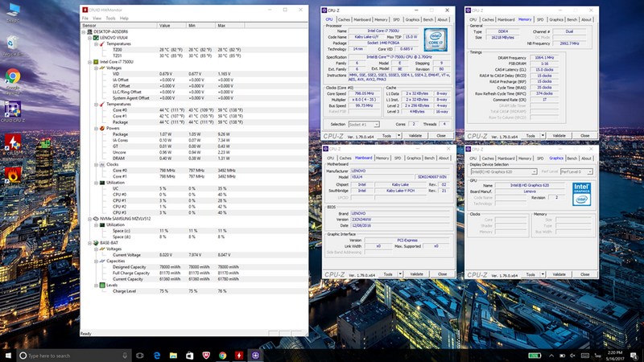Switch to SPD tab in Memory window

[540, 19]
